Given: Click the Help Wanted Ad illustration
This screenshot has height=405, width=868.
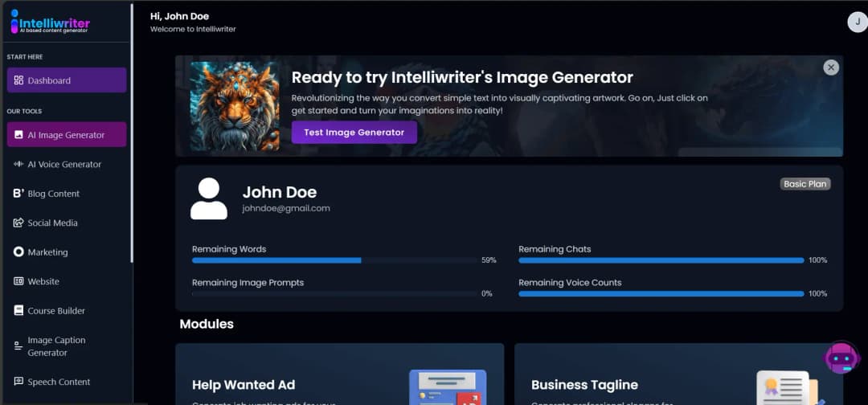Looking at the screenshot, I should point(448,387).
